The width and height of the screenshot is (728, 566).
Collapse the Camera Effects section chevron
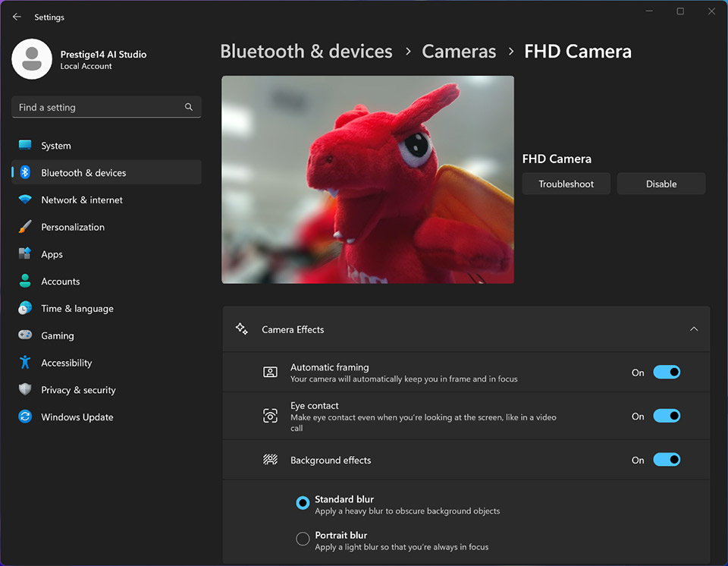click(693, 329)
